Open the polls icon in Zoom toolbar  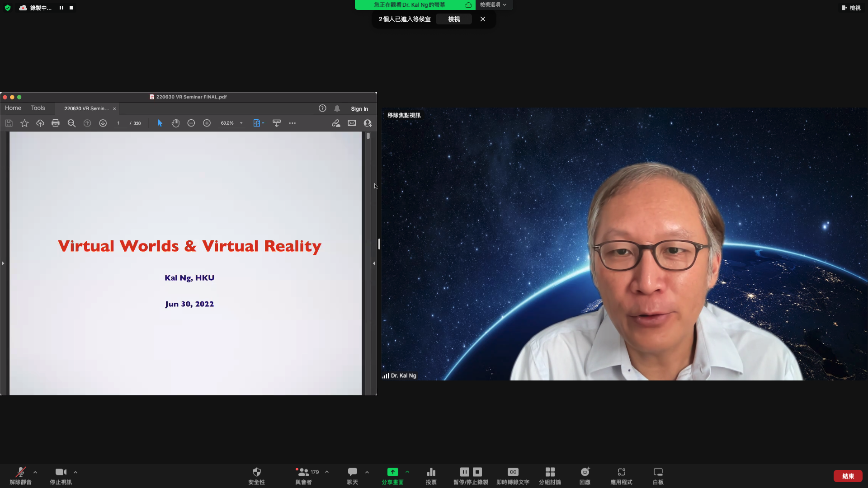(431, 472)
